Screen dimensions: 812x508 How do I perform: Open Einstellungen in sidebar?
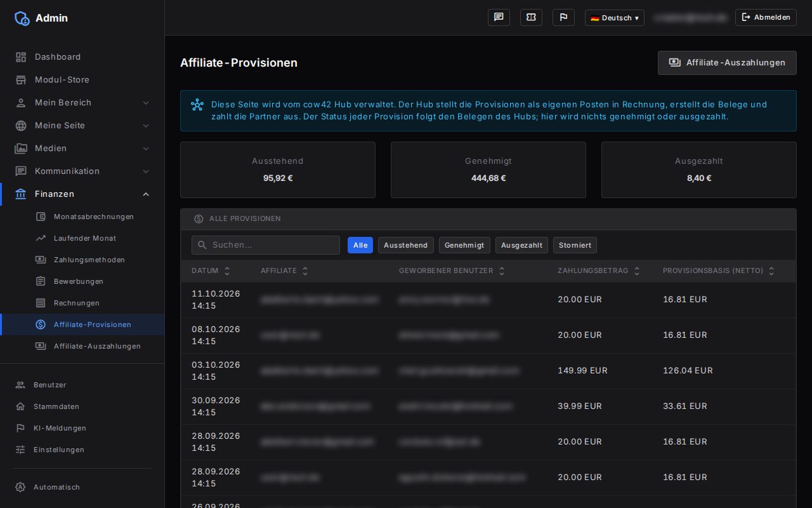point(82,450)
